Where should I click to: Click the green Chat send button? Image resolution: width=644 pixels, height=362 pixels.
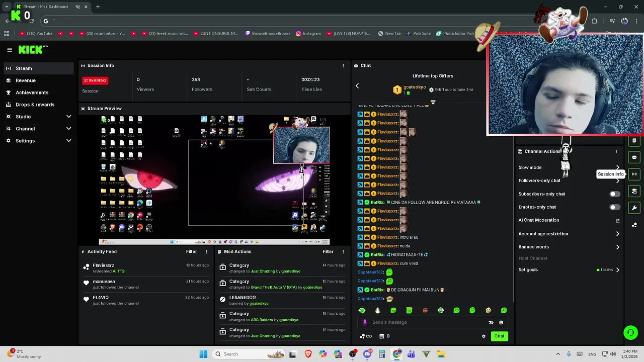pos(499,336)
